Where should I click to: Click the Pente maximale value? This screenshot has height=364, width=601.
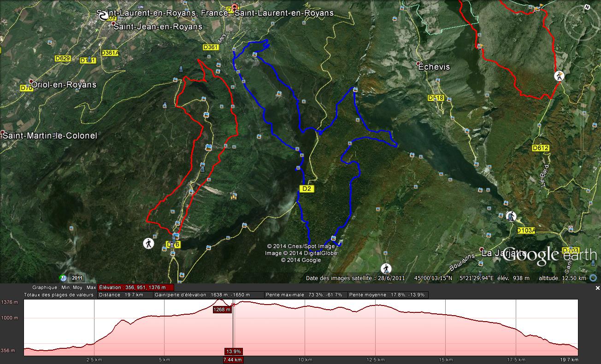point(305,295)
